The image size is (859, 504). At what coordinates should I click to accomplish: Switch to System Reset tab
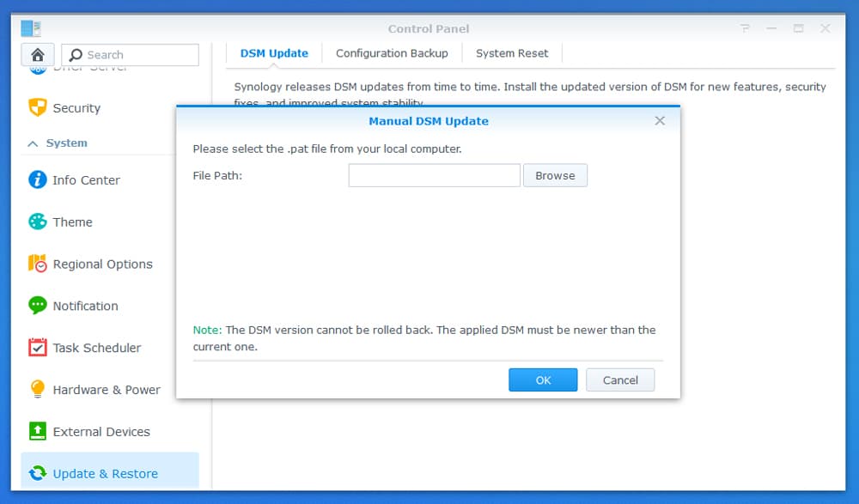[512, 53]
